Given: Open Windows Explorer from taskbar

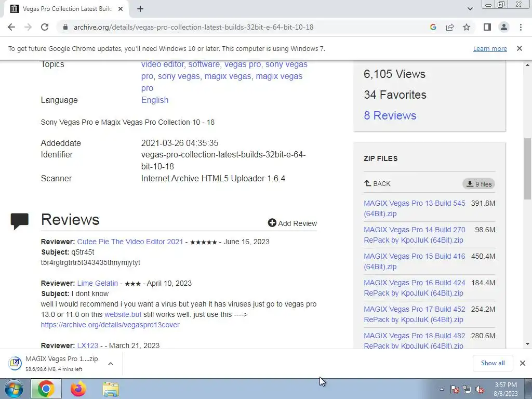Looking at the screenshot, I should tap(111, 389).
